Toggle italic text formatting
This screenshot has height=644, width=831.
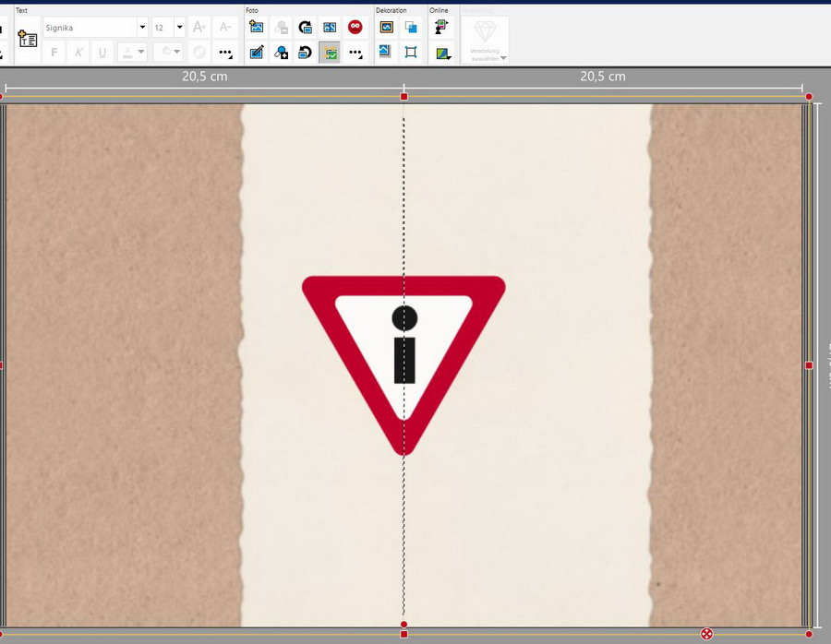pyautogui.click(x=78, y=53)
